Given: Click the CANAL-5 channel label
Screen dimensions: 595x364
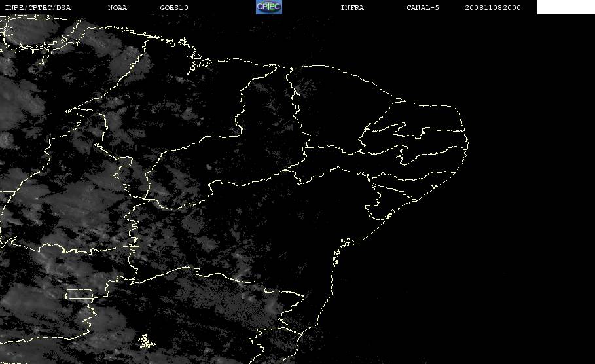Looking at the screenshot, I should pyautogui.click(x=423, y=8).
